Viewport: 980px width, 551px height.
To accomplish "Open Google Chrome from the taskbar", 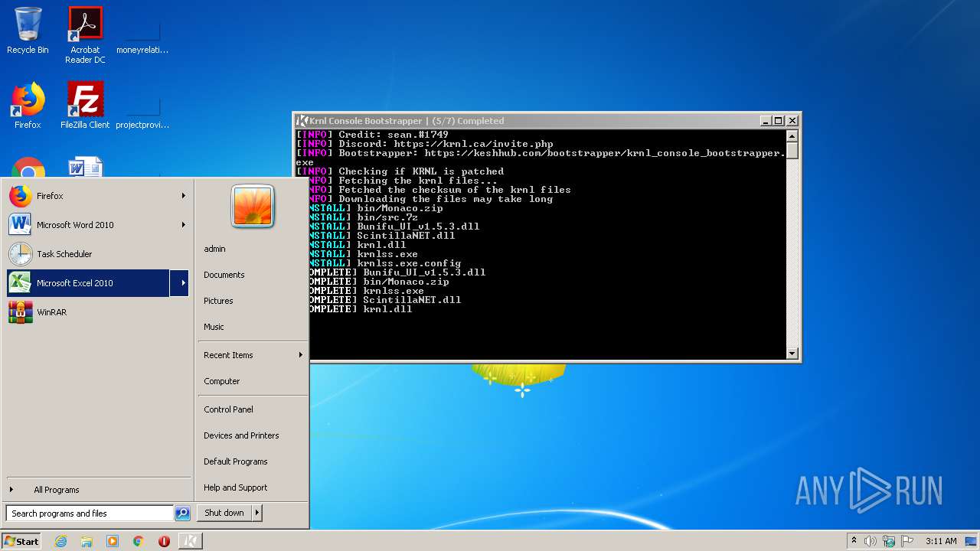I will pos(139,541).
